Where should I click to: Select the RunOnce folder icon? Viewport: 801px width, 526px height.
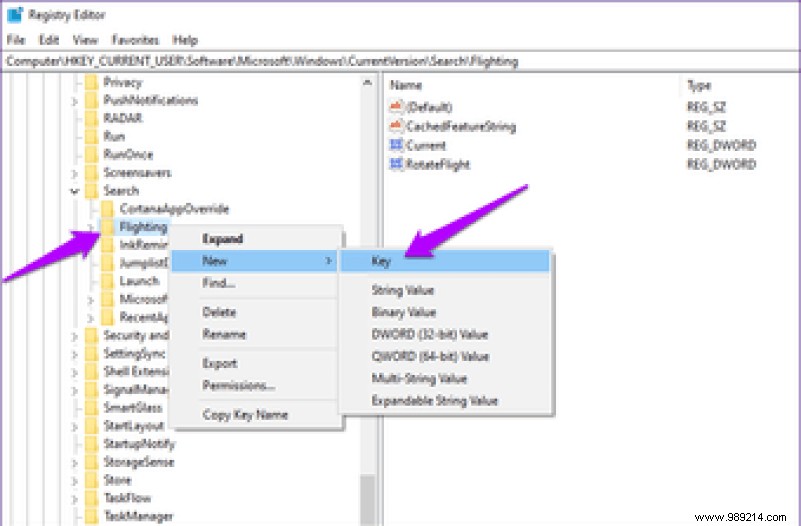click(91, 155)
